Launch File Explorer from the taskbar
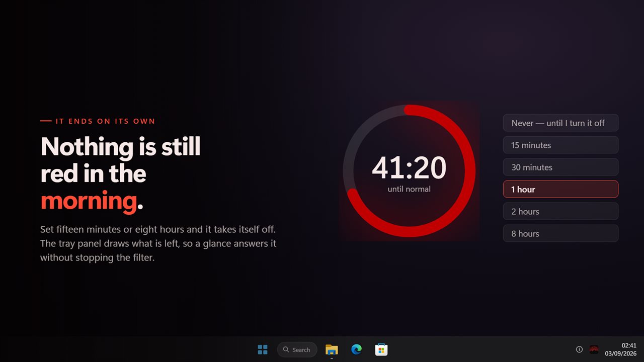The width and height of the screenshot is (644, 362). pyautogui.click(x=332, y=349)
